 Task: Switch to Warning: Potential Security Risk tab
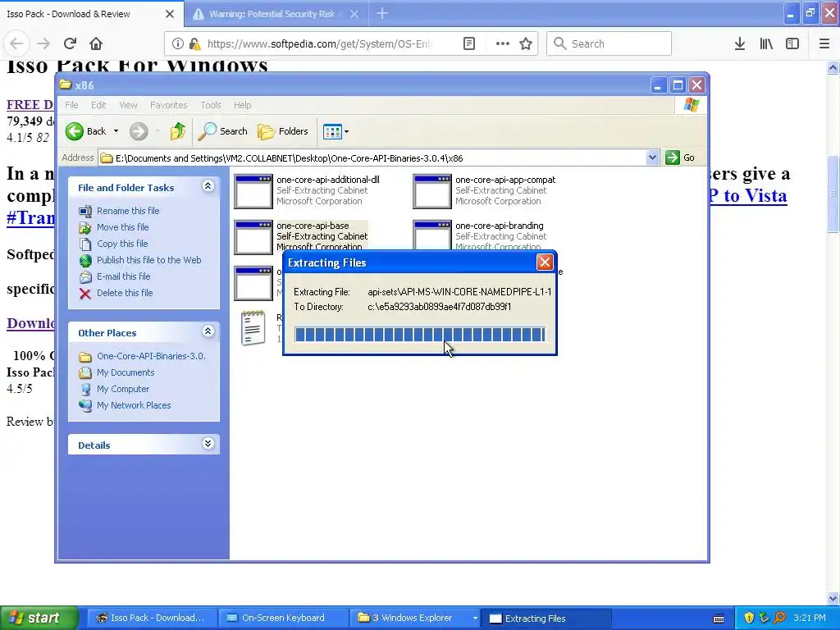click(272, 14)
